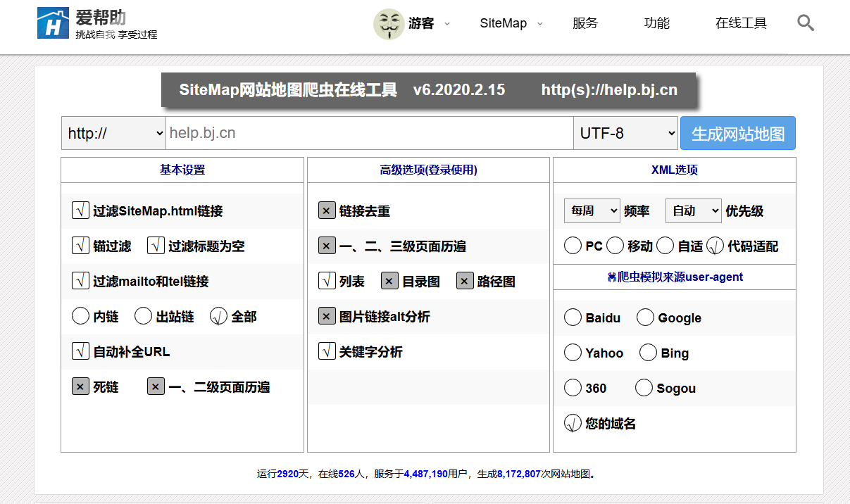The image size is (850, 504).
Task: Uncheck the 关键字分析 option
Action: pyautogui.click(x=327, y=351)
